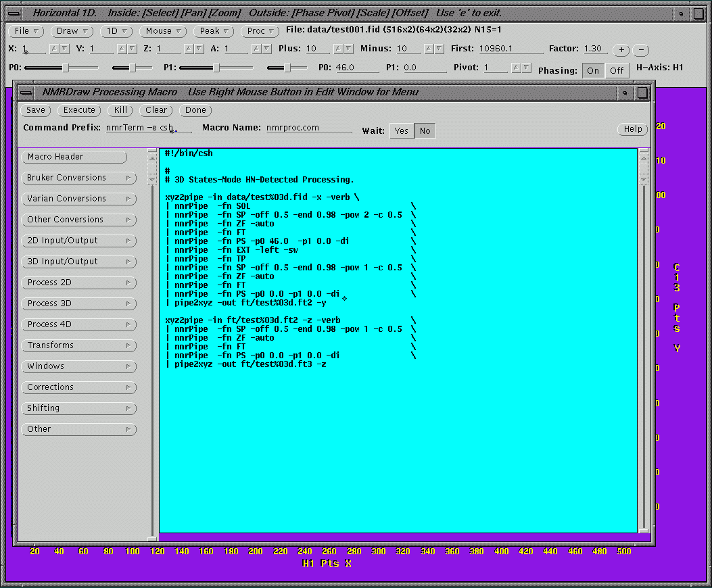
Task: Click the Pivot down arrow
Action: (x=526, y=67)
